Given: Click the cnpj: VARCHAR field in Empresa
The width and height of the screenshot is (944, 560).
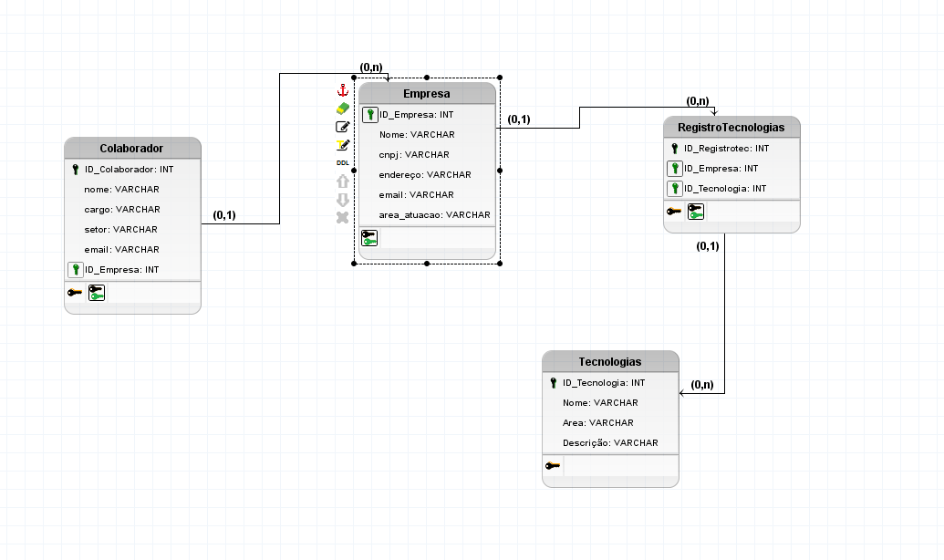Looking at the screenshot, I should click(x=414, y=155).
